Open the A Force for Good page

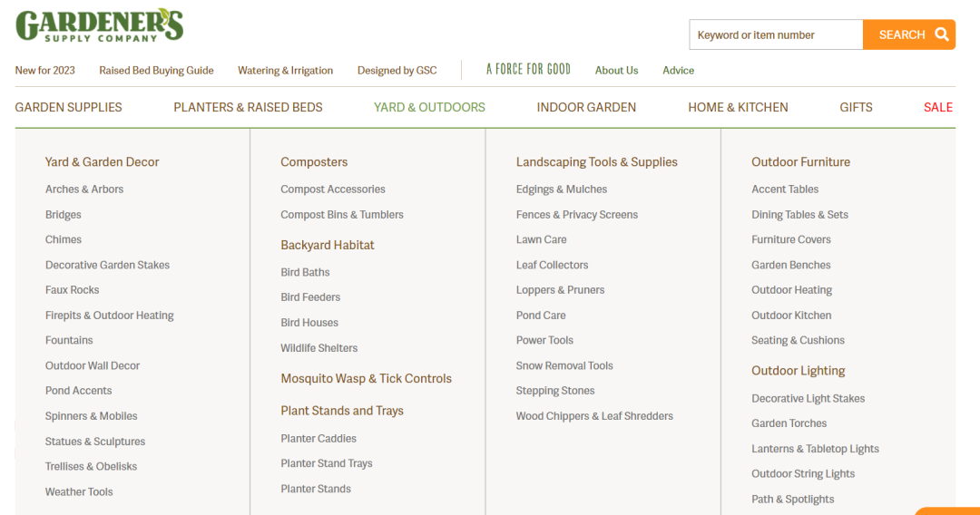(528, 69)
